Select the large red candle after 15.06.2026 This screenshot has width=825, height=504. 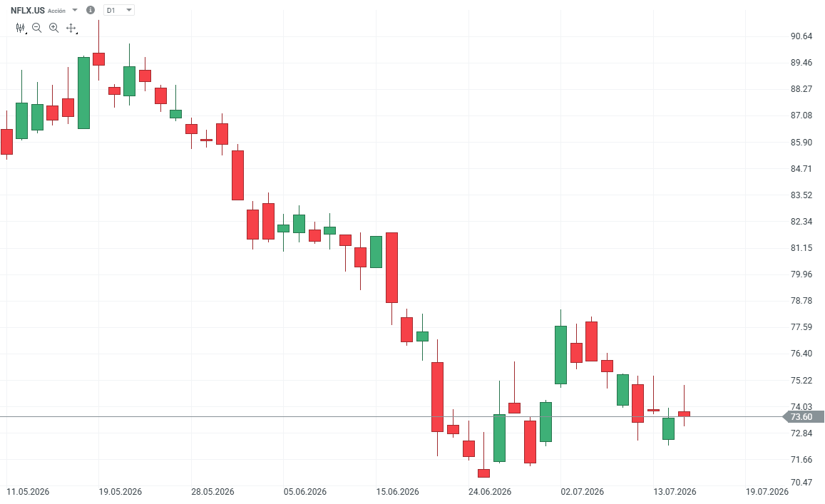coord(391,268)
